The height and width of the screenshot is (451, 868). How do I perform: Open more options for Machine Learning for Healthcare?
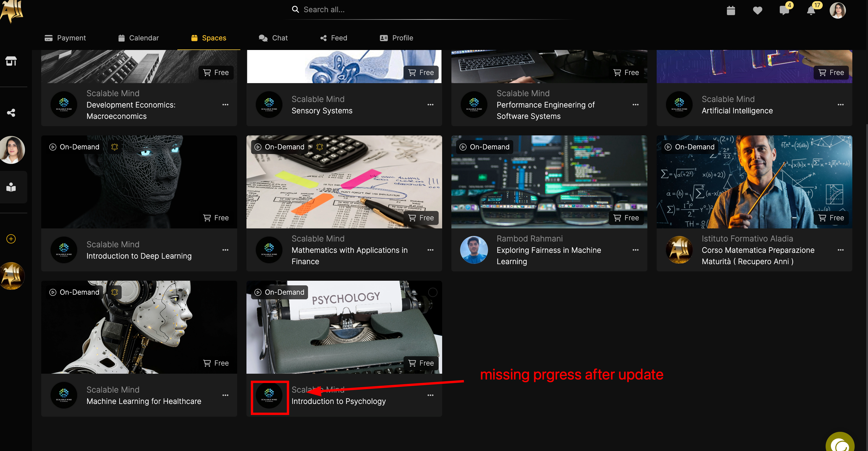226,395
